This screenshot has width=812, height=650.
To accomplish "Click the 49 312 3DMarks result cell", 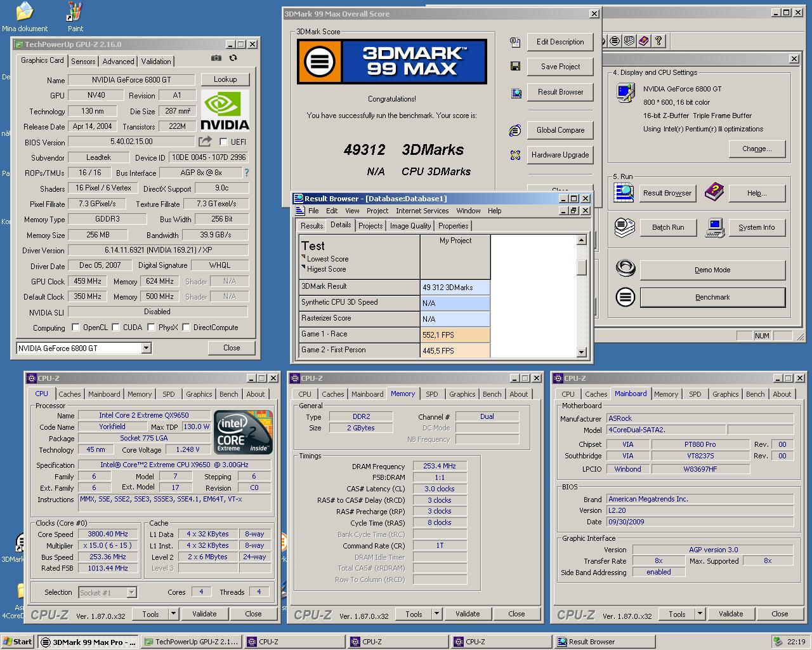I will [455, 288].
